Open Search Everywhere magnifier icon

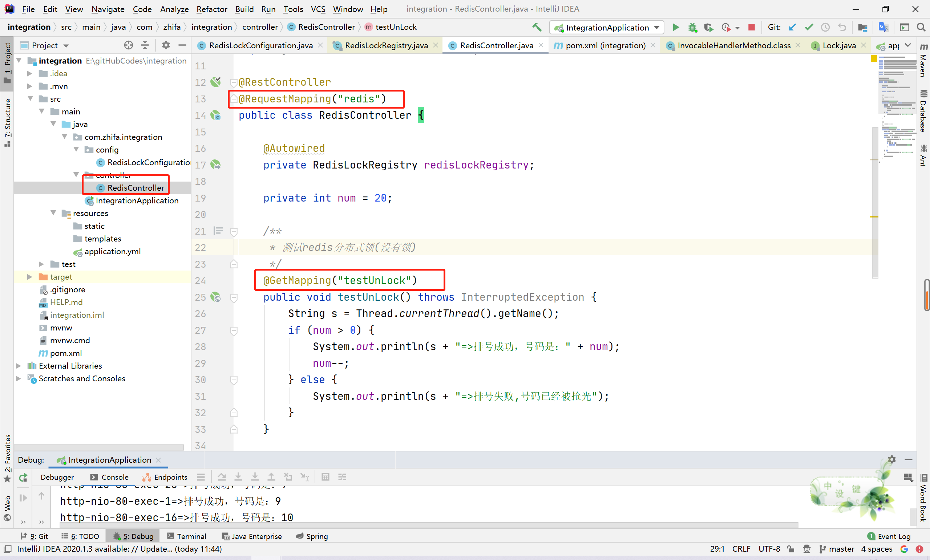(921, 27)
